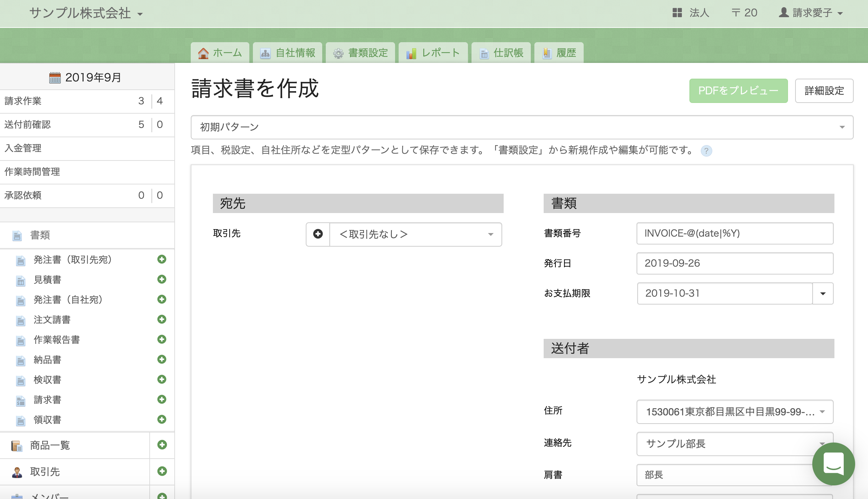
Task: Click into the 書類番号 input field
Action: tap(735, 233)
